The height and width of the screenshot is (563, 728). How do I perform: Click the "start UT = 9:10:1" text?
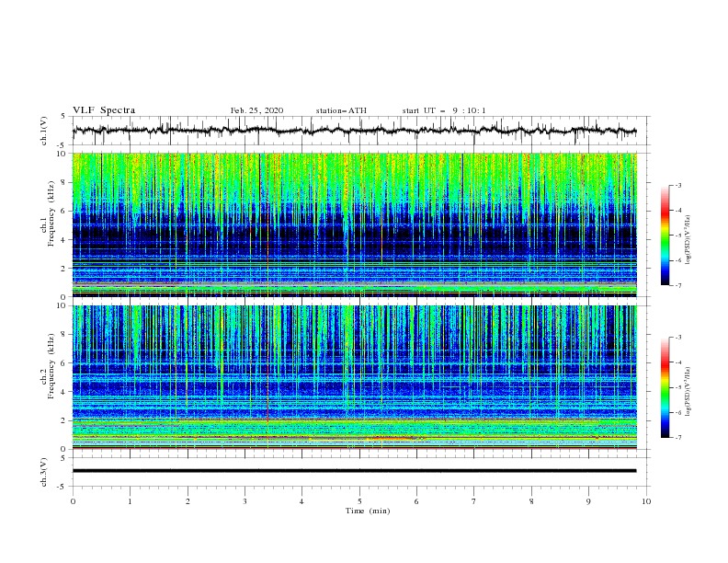[x=444, y=110]
